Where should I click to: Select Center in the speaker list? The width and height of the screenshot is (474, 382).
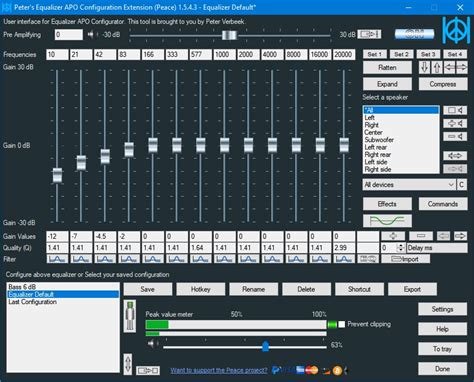(x=401, y=133)
